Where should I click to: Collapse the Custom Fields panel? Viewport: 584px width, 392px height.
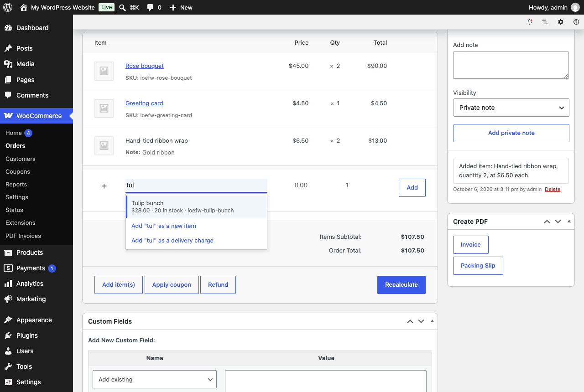(x=432, y=321)
